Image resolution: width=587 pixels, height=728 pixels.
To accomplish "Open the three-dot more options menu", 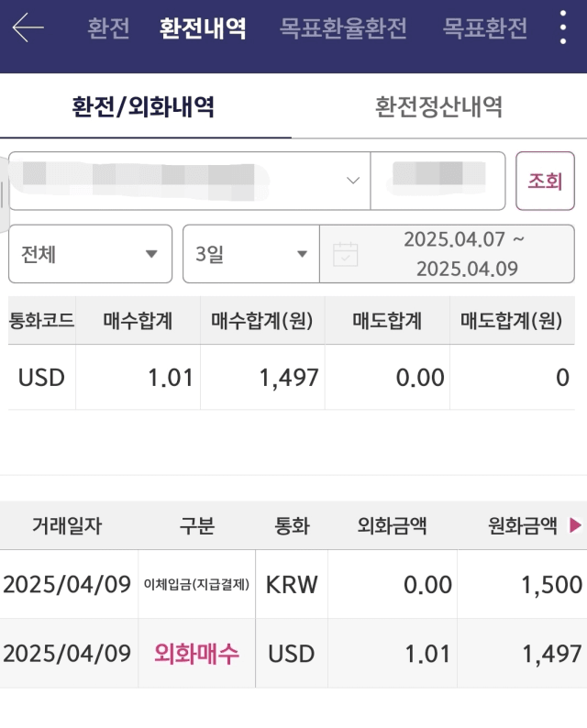I will pos(563,28).
